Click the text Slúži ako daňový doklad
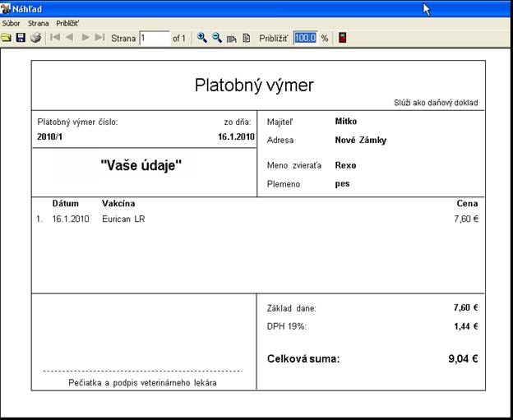 pos(436,103)
